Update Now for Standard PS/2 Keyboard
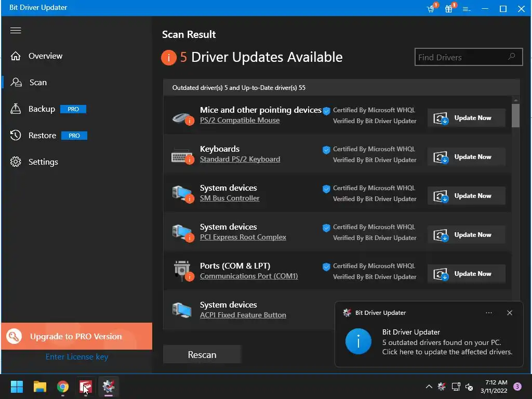Viewport: 532px width, 399px height. [467, 157]
